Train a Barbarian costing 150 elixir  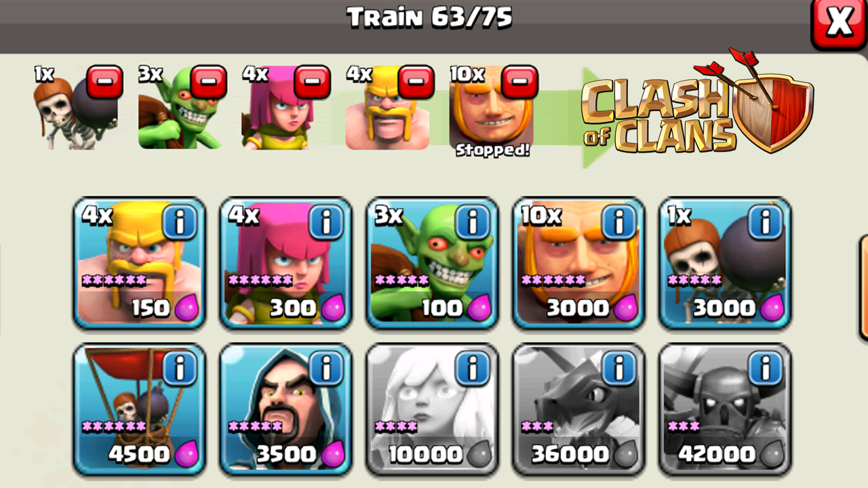139,264
